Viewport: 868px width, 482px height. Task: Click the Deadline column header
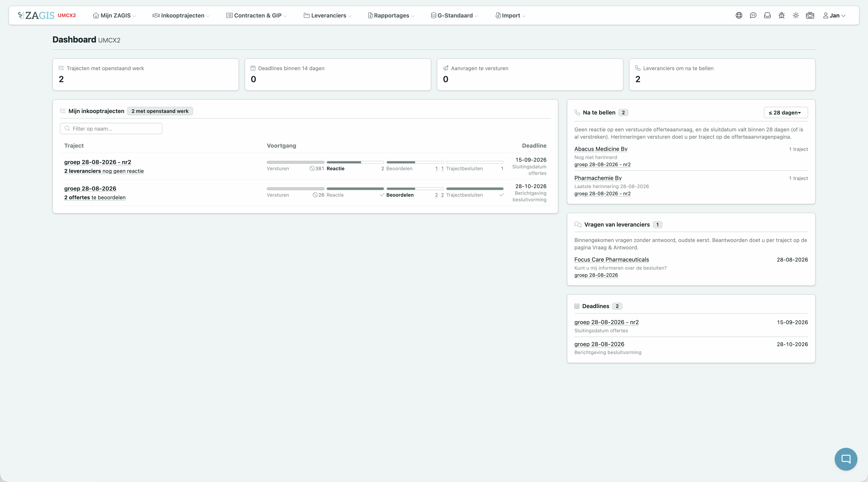coord(534,146)
